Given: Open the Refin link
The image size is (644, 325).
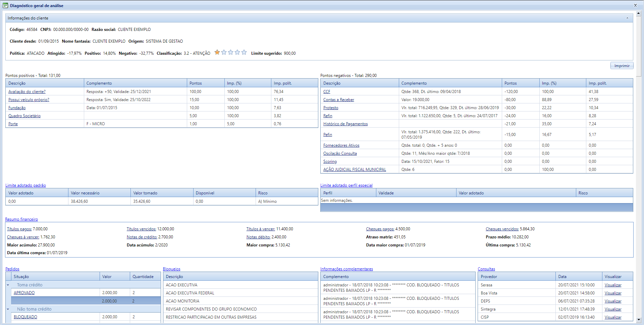Looking at the screenshot, I should [328, 116].
